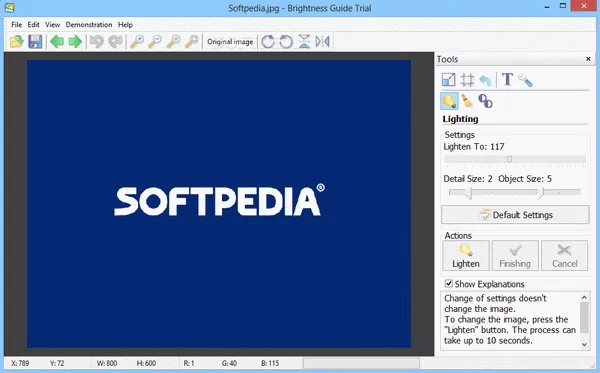Select the Resize tool in Tools panel
This screenshot has width=600, height=373.
pos(448,80)
